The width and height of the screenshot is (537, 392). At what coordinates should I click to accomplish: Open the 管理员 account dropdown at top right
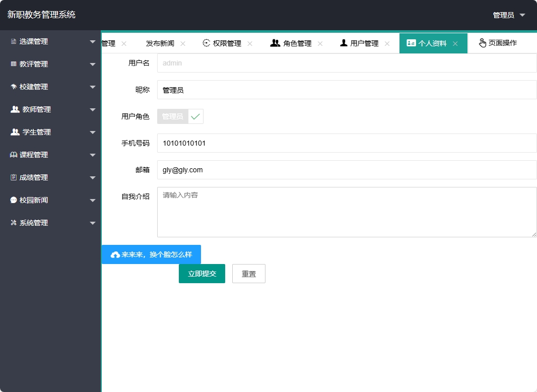pos(507,15)
